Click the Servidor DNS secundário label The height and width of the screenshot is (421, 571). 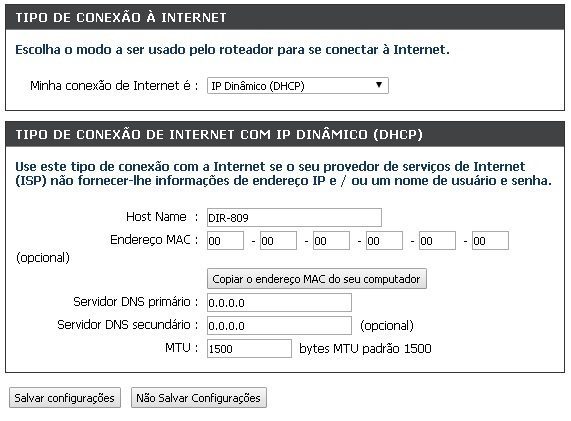coord(127,325)
